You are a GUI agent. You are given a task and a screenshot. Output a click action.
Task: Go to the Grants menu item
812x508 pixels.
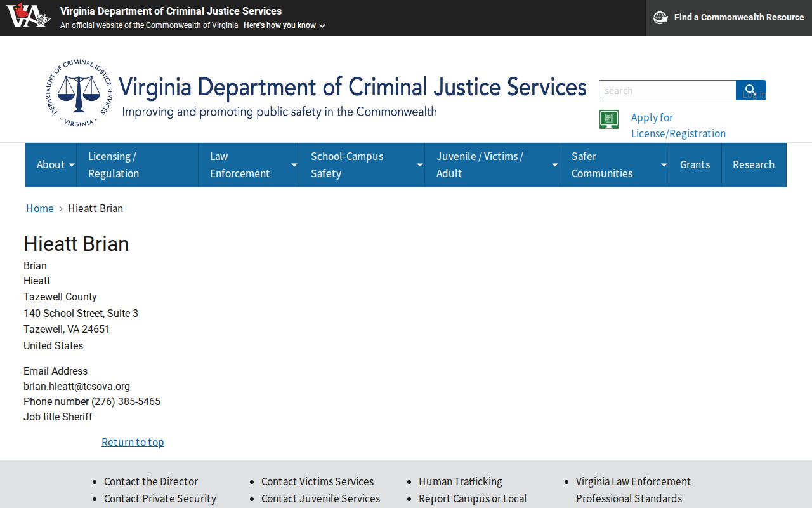695,165
